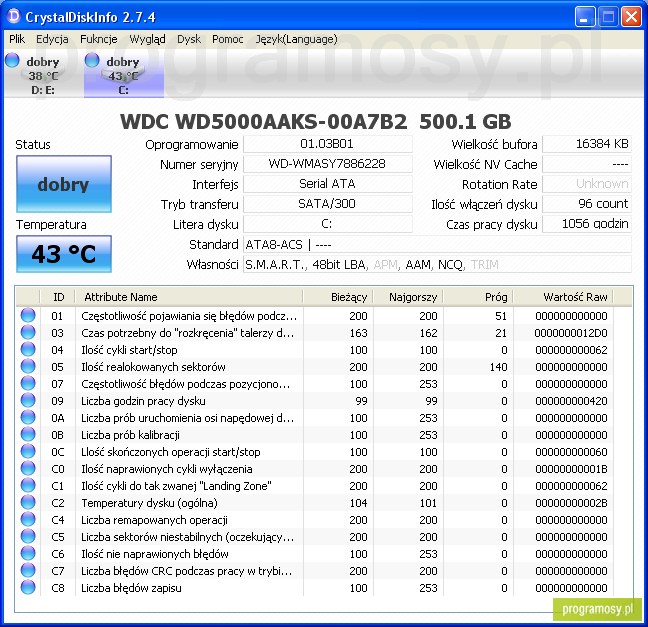Click the Próg column header
The width and height of the screenshot is (648, 627).
[479, 297]
